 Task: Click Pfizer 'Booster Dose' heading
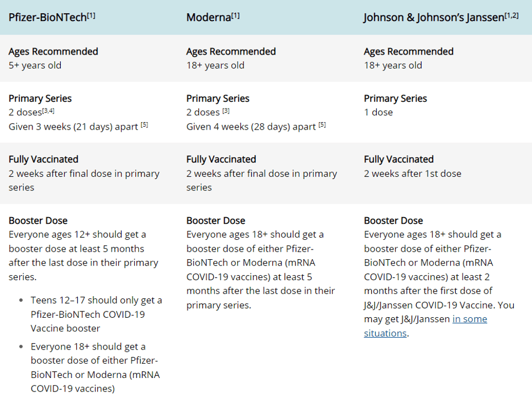point(38,221)
